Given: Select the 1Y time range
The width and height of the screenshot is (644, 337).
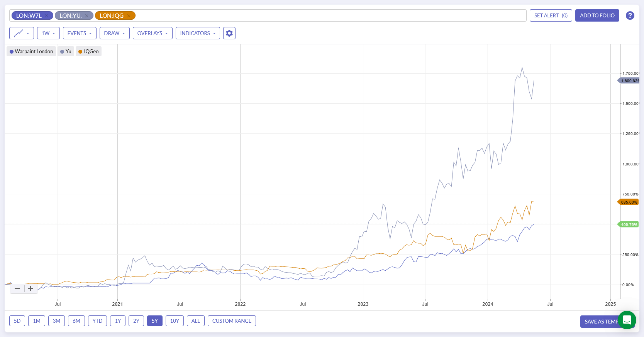Looking at the screenshot, I should 118,321.
